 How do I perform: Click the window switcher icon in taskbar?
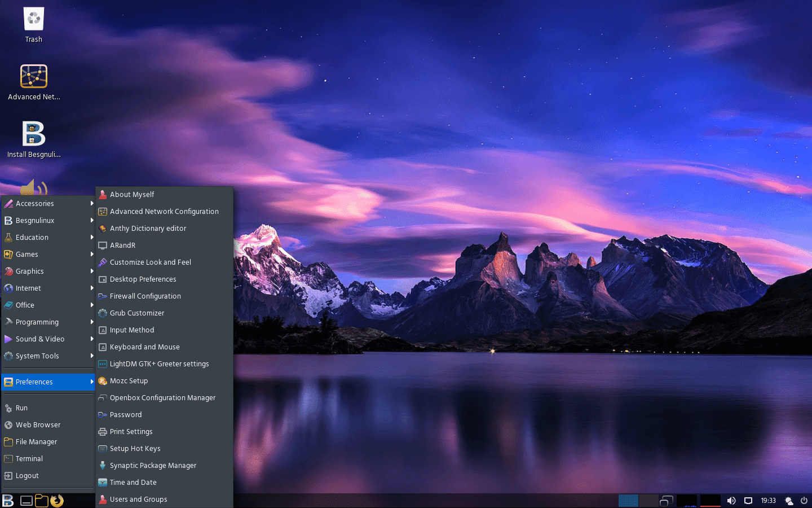667,501
